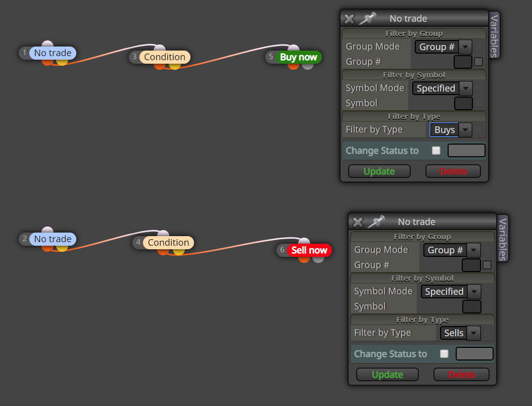Click Symbol input field in Buys panel
Image resolution: width=532 pixels, height=406 pixels.
[x=463, y=103]
